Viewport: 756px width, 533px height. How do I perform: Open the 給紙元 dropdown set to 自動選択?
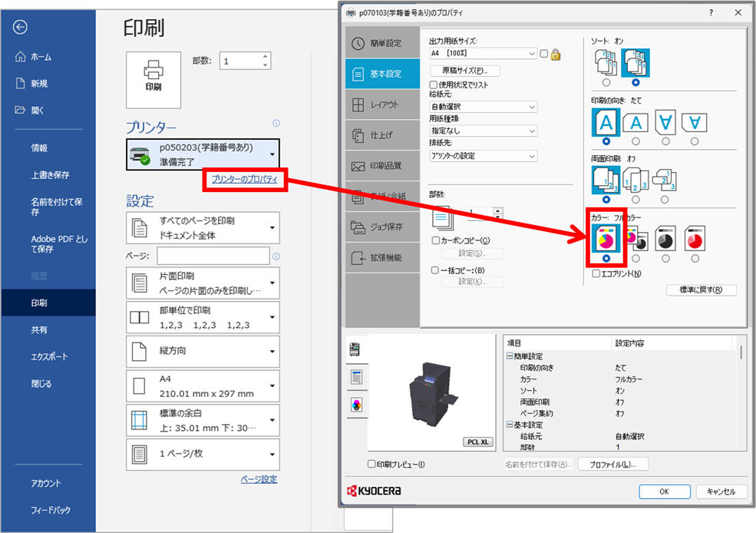pyautogui.click(x=483, y=107)
